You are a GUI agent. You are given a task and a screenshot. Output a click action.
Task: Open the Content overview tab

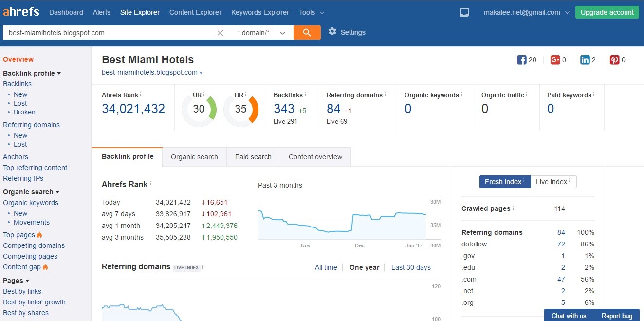coord(315,157)
